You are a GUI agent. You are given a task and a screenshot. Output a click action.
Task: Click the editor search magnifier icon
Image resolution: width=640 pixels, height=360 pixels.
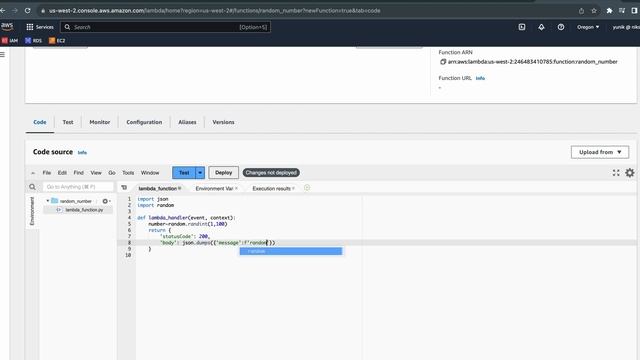(x=32, y=187)
